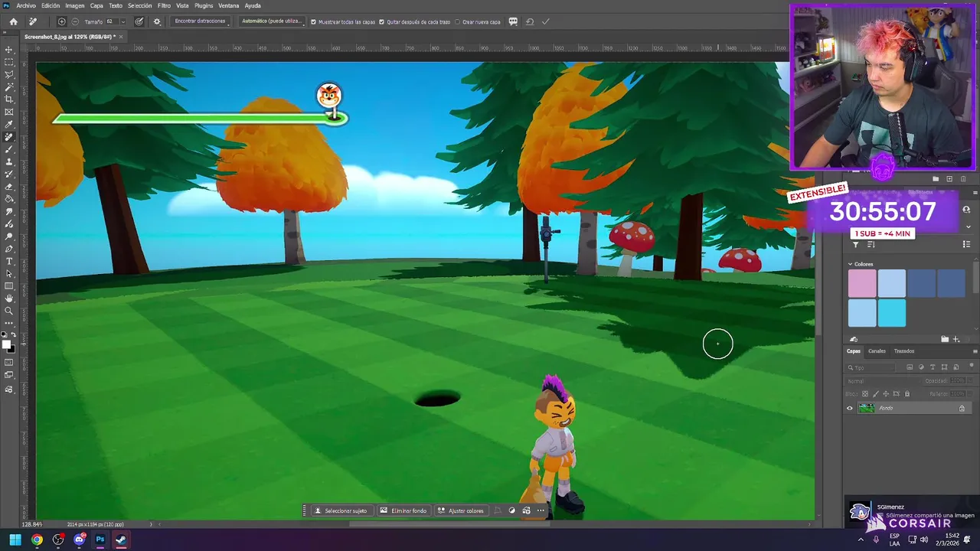This screenshot has width=980, height=551.
Task: Open Capas panel options menu
Action: tap(975, 351)
